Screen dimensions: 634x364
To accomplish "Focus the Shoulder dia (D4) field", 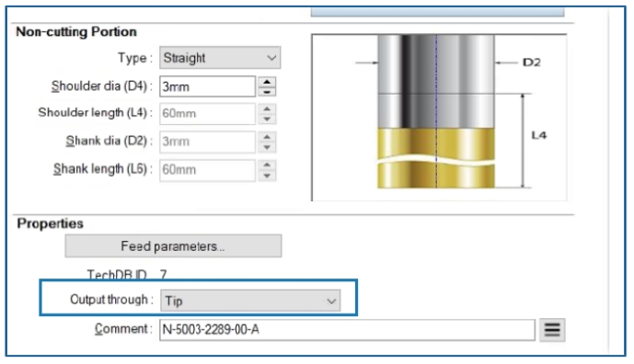I will click(x=207, y=86).
